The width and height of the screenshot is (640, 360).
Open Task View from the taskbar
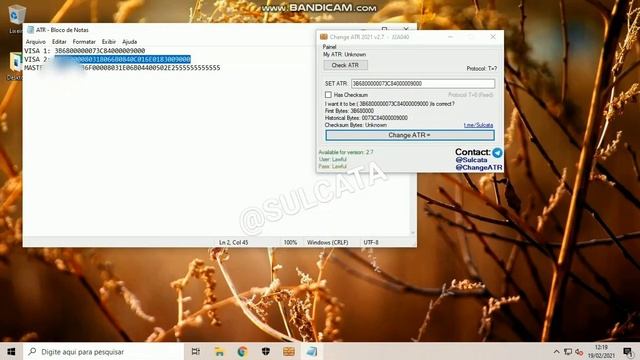point(196,351)
